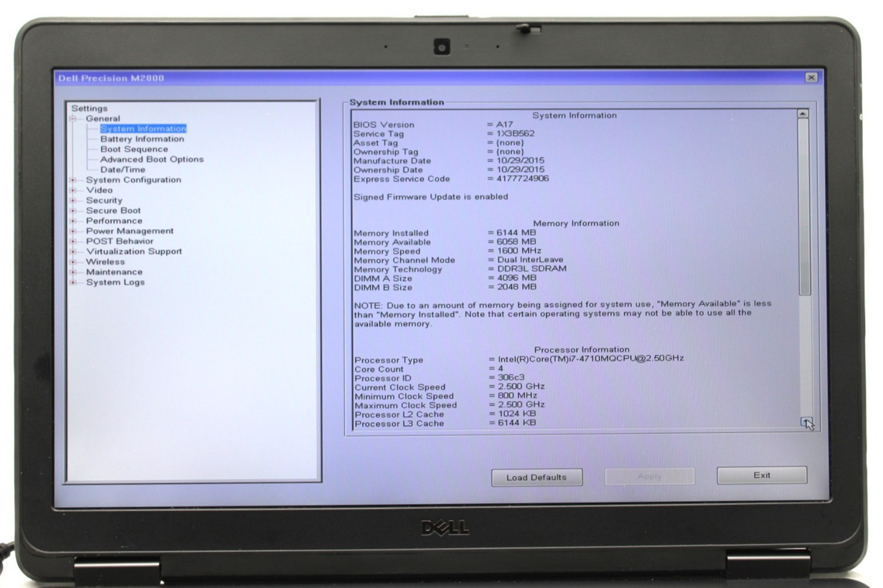Expand the Power Management node

point(73,231)
